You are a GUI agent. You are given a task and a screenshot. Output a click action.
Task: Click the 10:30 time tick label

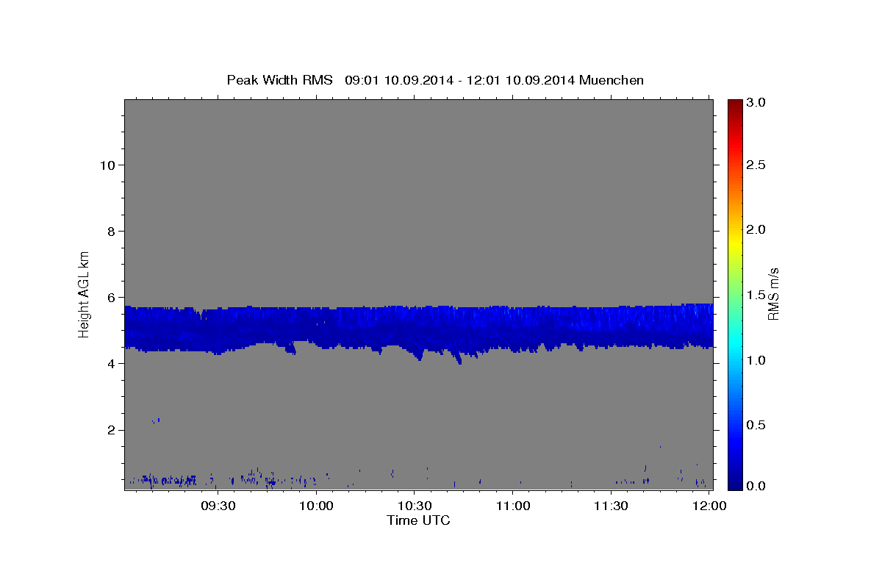[415, 506]
